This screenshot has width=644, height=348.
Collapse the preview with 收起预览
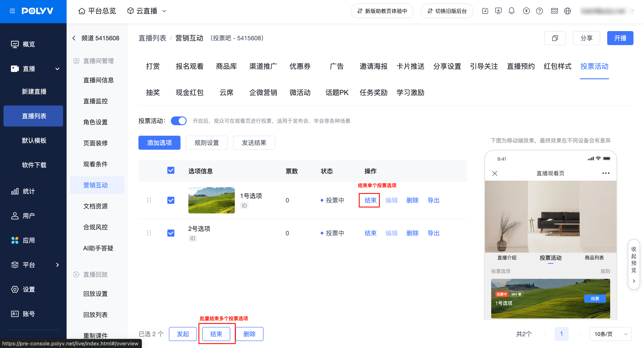(633, 264)
